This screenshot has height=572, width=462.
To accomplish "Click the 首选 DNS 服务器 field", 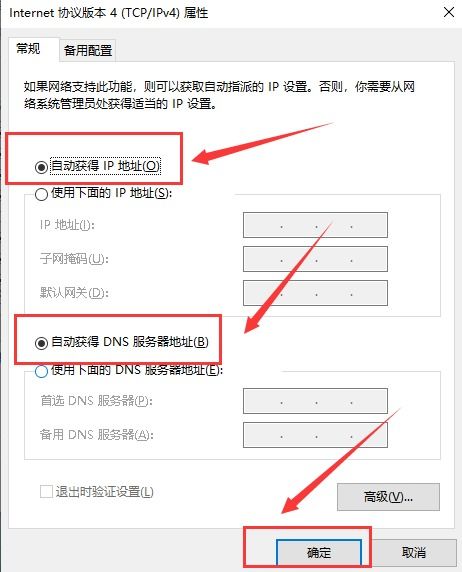I will point(315,401).
